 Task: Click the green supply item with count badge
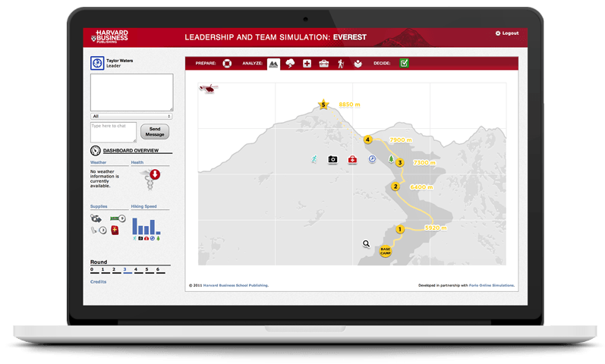[x=118, y=218]
